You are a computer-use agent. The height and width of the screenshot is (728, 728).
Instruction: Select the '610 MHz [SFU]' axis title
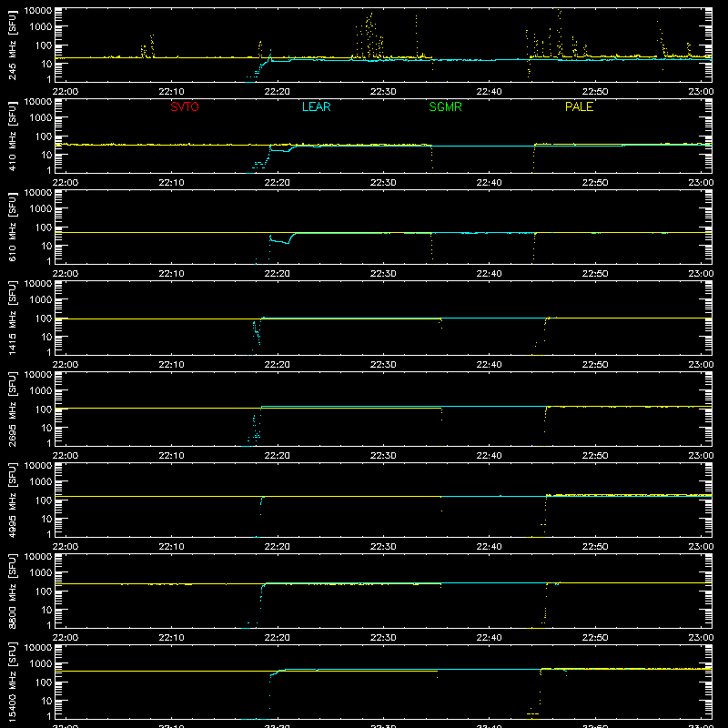click(13, 227)
